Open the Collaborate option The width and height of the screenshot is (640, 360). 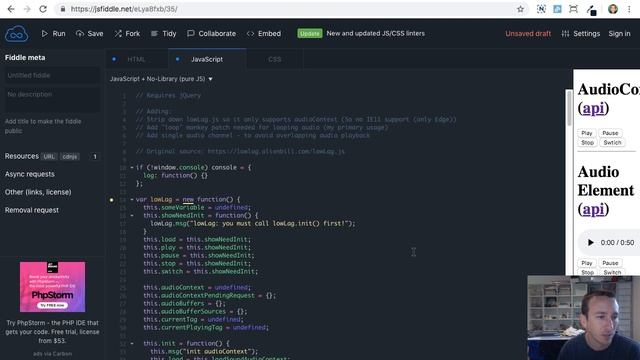click(x=211, y=33)
